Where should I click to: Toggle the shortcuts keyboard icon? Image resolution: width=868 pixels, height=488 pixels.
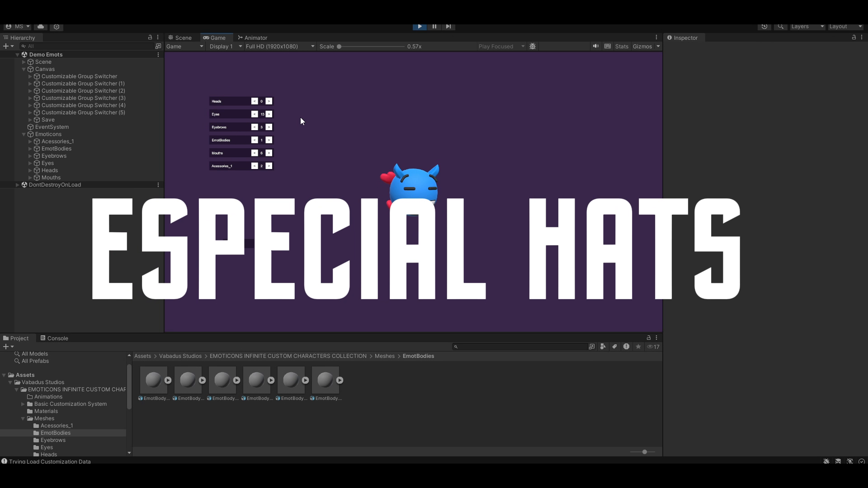click(x=608, y=46)
